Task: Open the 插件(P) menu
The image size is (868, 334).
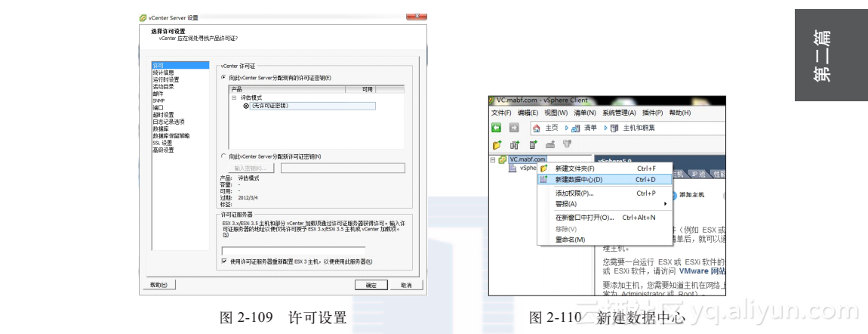Action: 653,113
